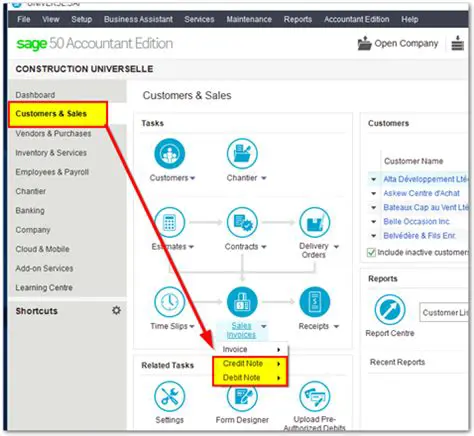Expand the Chantier task dropdown arrow
The width and height of the screenshot is (474, 436).
click(264, 178)
